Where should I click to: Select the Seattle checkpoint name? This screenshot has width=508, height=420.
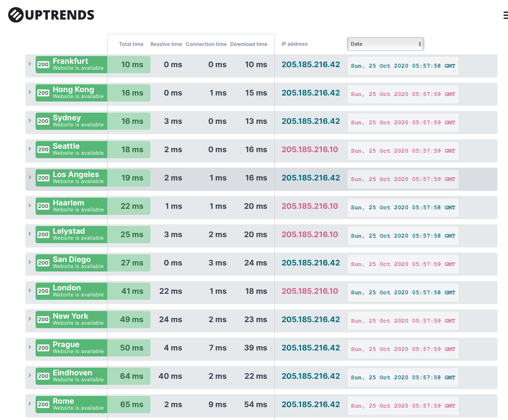pyautogui.click(x=66, y=146)
